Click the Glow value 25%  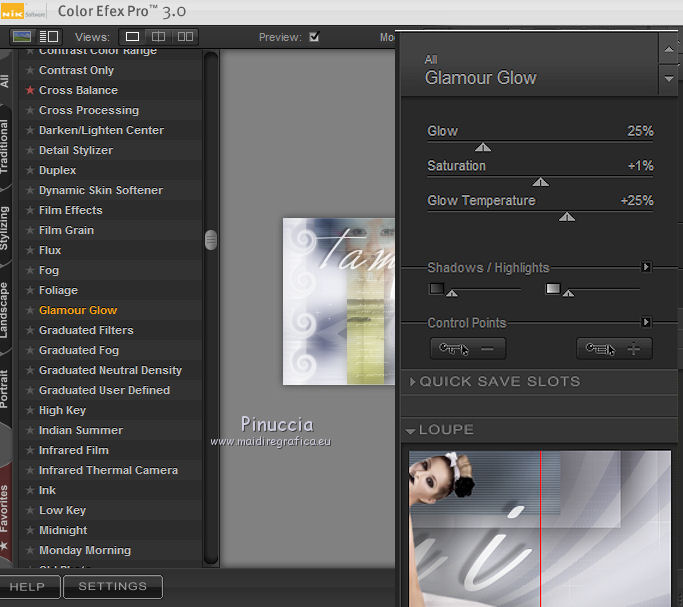tap(640, 131)
